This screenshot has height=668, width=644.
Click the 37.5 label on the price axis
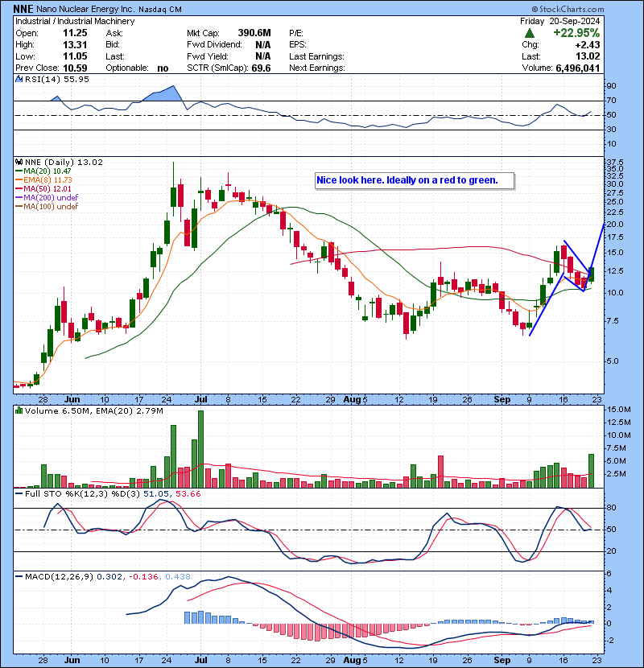[x=615, y=163]
